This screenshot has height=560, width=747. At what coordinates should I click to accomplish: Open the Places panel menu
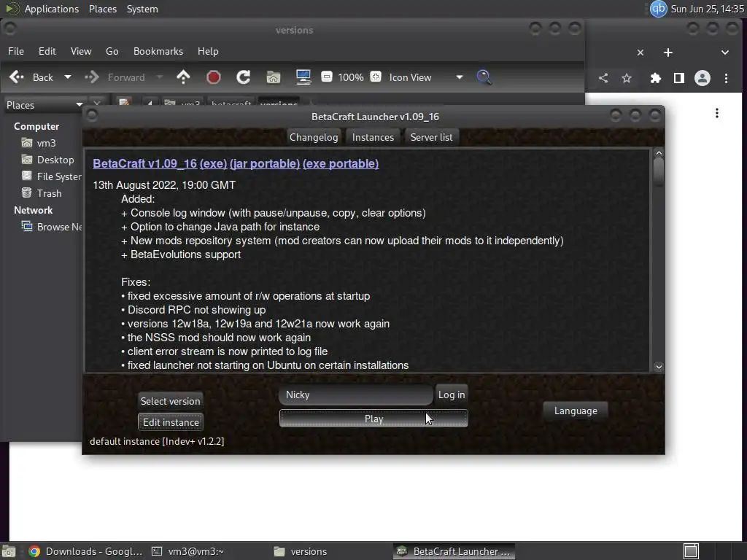pyautogui.click(x=102, y=9)
